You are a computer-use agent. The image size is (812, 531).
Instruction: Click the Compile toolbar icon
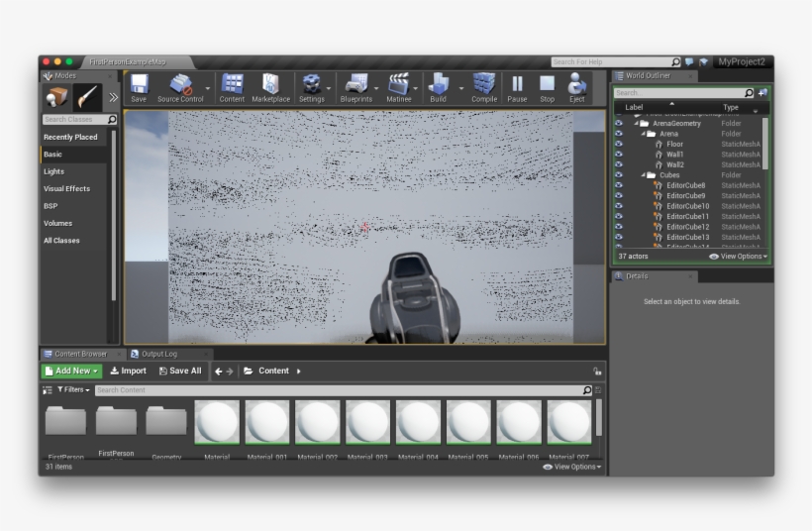[x=484, y=87]
